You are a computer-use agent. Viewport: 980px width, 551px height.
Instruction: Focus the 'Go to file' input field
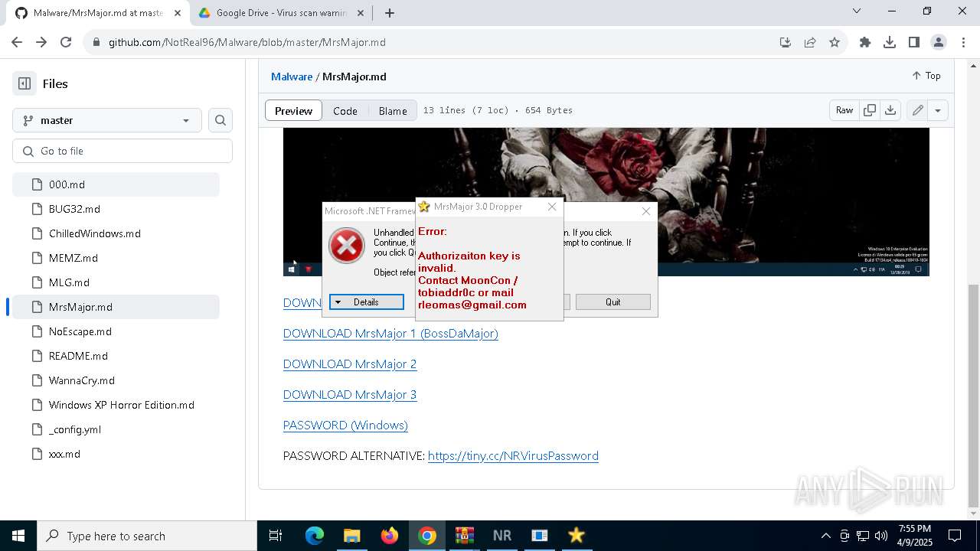click(122, 151)
